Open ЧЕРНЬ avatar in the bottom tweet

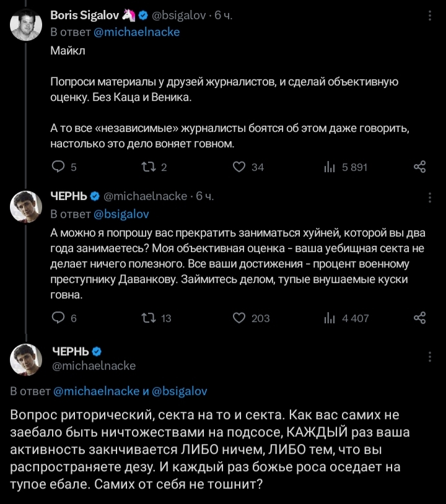tap(25, 358)
